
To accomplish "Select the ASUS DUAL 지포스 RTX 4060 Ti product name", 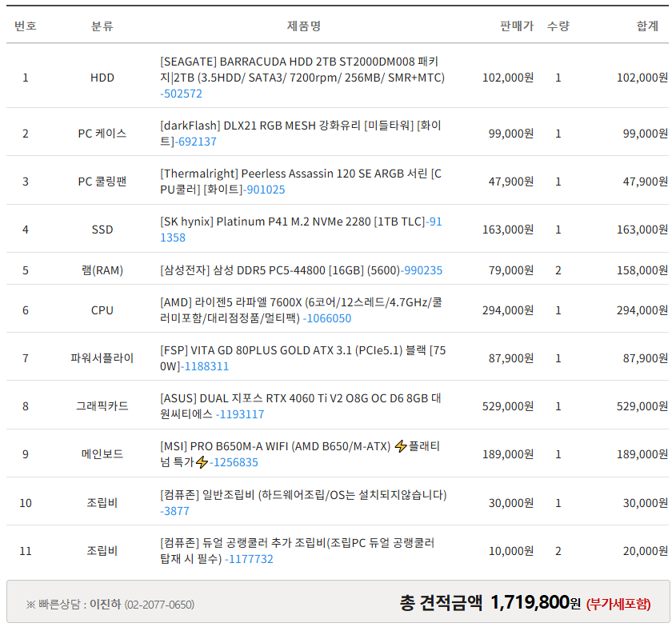I will tap(301, 405).
